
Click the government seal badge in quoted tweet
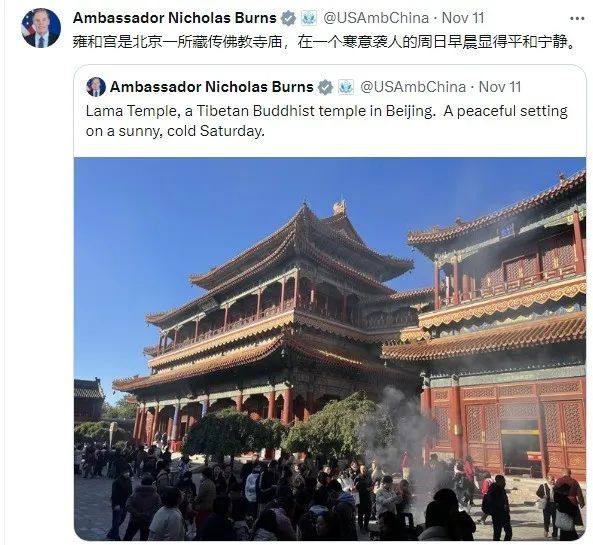coord(346,87)
